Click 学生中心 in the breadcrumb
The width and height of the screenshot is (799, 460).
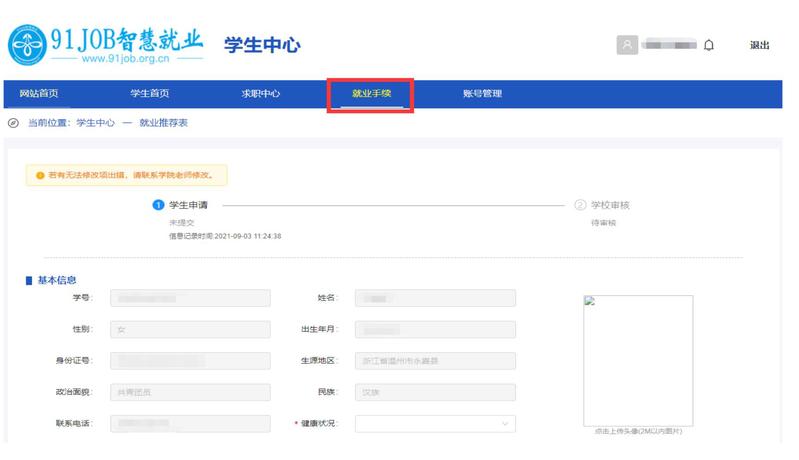(x=95, y=123)
